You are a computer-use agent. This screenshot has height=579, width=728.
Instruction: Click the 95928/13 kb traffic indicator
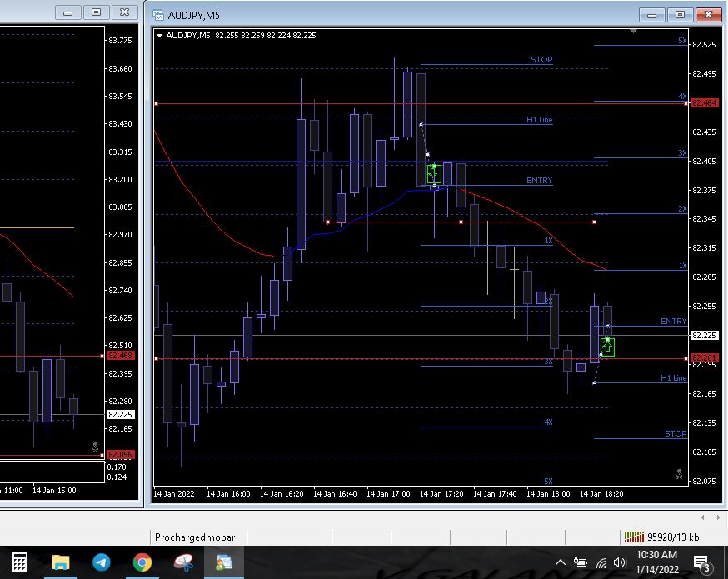pyautogui.click(x=673, y=537)
